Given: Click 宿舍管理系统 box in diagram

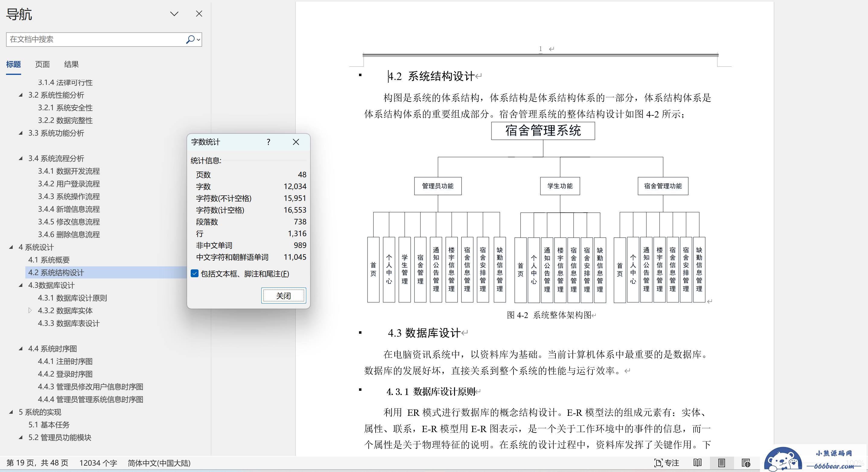Looking at the screenshot, I should [543, 130].
